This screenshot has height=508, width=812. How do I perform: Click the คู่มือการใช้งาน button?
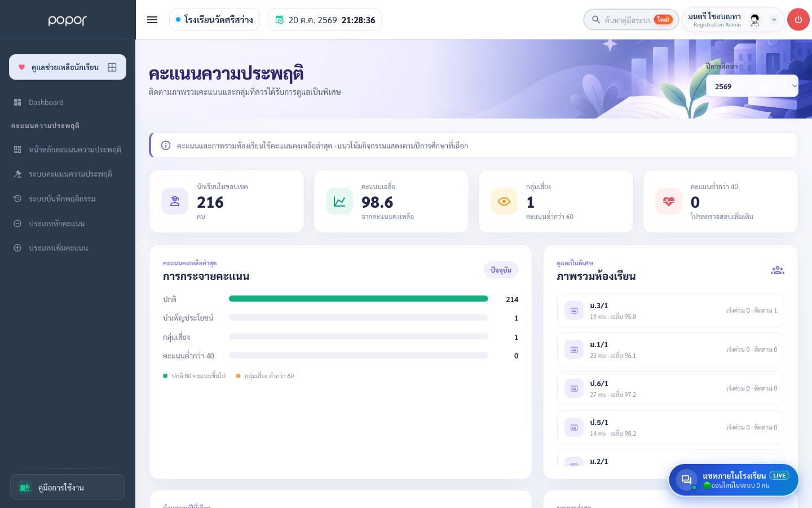point(68,487)
